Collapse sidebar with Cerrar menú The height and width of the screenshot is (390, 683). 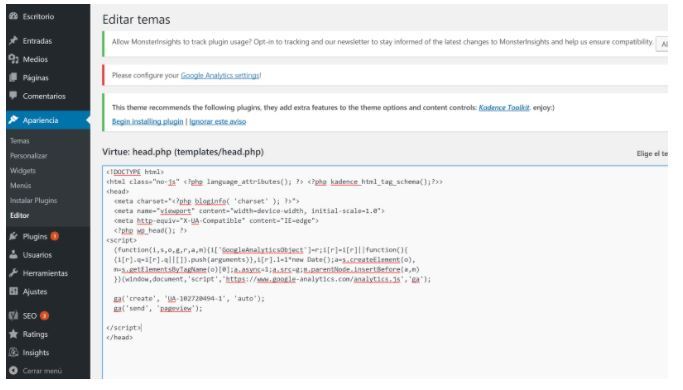point(42,371)
